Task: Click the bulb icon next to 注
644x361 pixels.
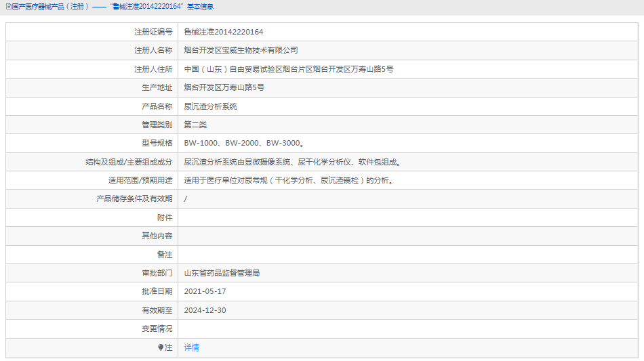Action: point(161,347)
